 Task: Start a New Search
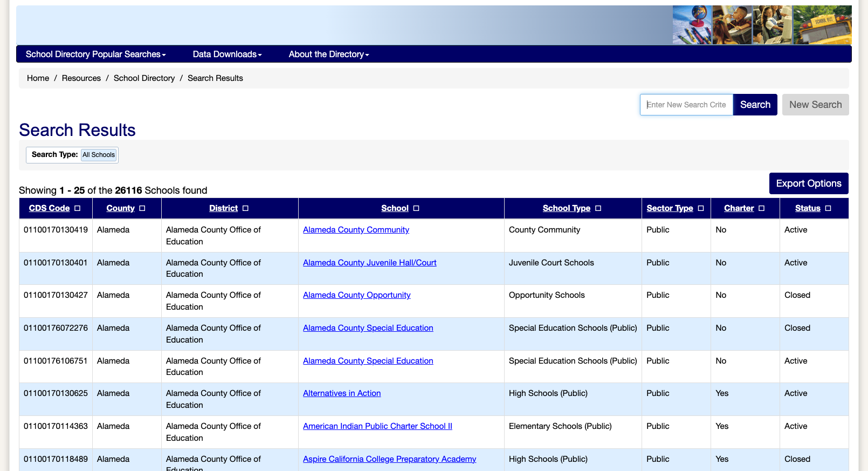(815, 105)
